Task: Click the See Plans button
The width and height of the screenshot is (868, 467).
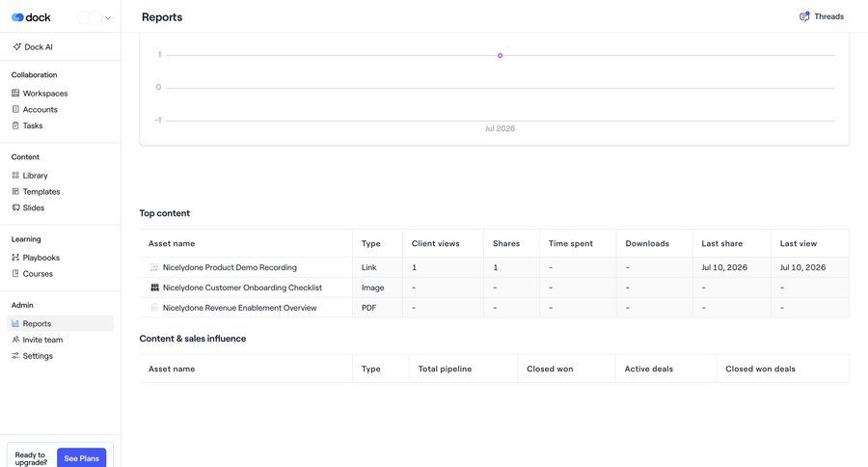Action: tap(81, 457)
